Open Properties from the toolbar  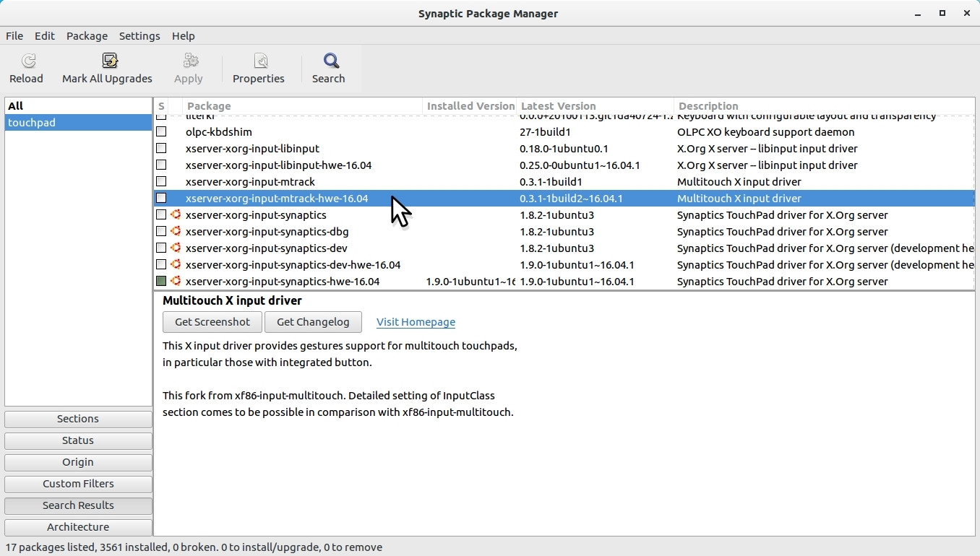click(259, 61)
